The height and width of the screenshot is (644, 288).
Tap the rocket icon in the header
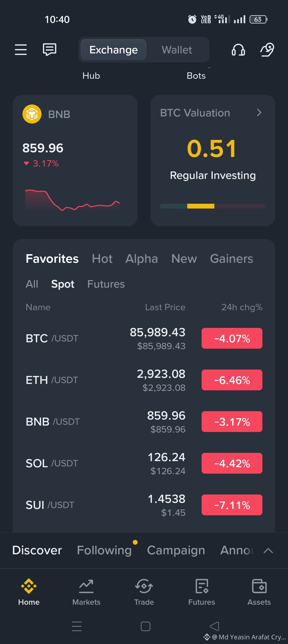point(267,50)
